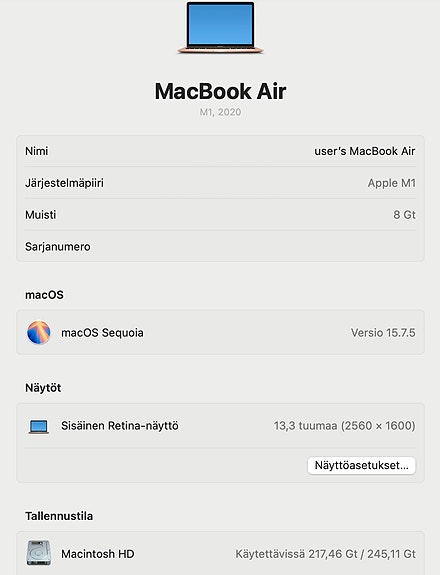Click the built-in Retina display laptop icon
Image resolution: width=440 pixels, height=575 pixels.
tap(38, 426)
